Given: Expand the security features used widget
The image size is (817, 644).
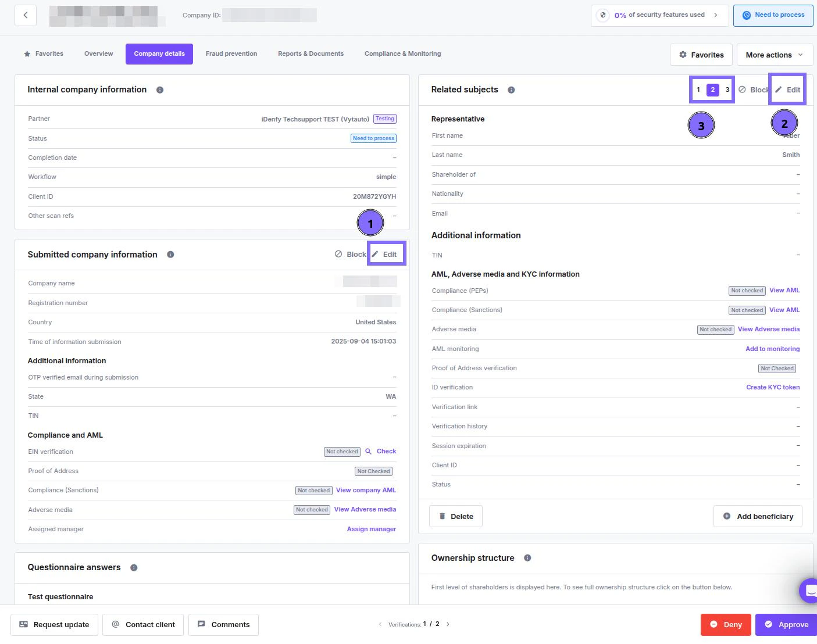Looking at the screenshot, I should [659, 15].
